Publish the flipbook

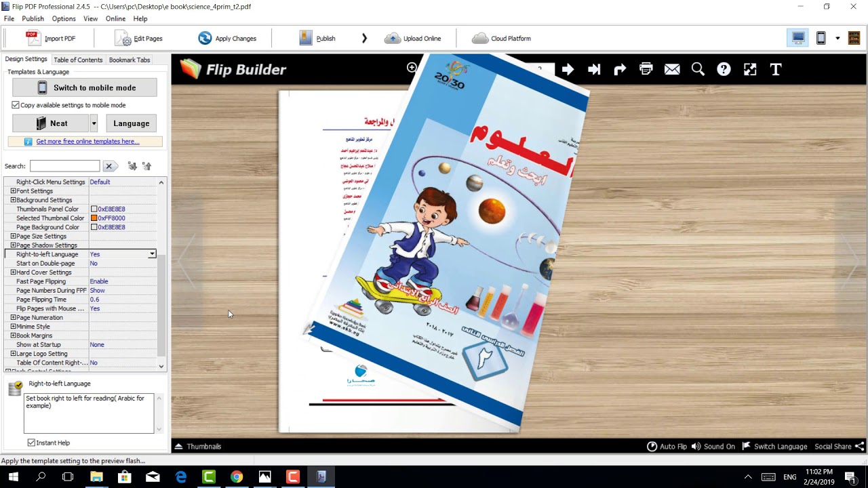[317, 39]
